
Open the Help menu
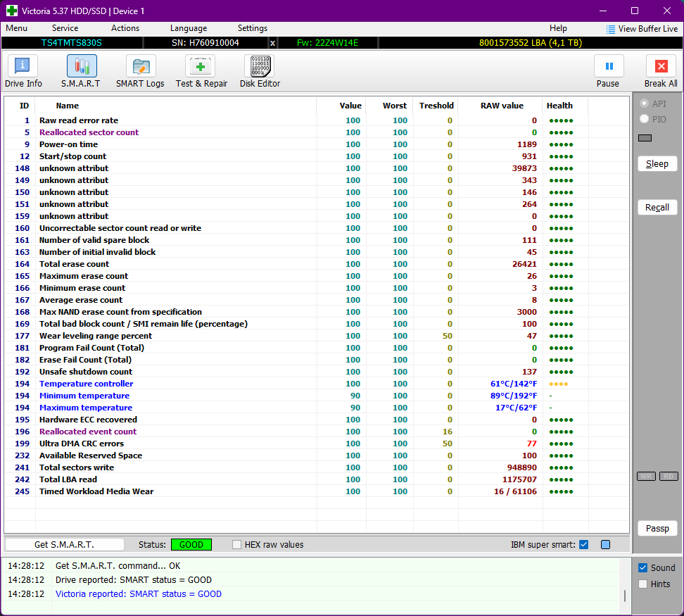(x=558, y=28)
